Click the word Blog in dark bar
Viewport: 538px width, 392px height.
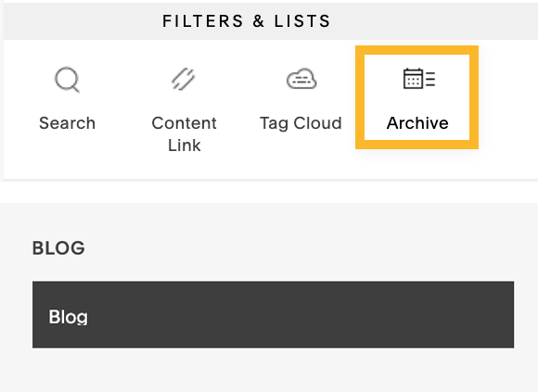69,317
